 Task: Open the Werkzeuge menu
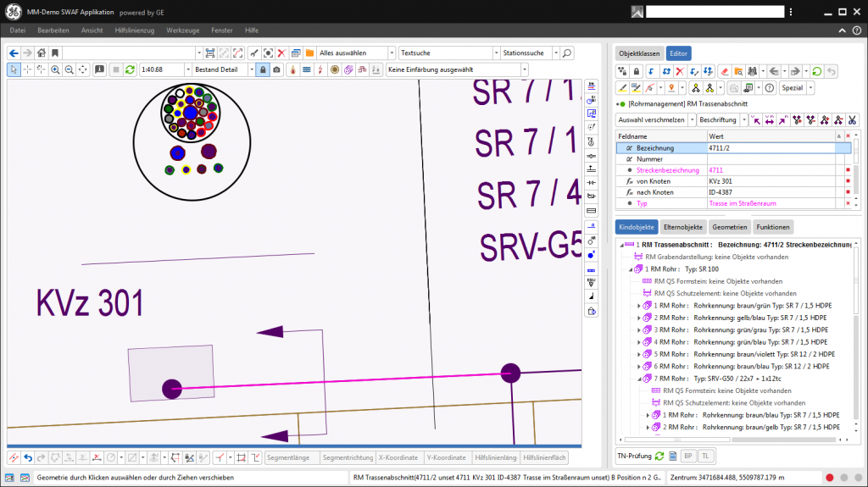pyautogui.click(x=182, y=30)
